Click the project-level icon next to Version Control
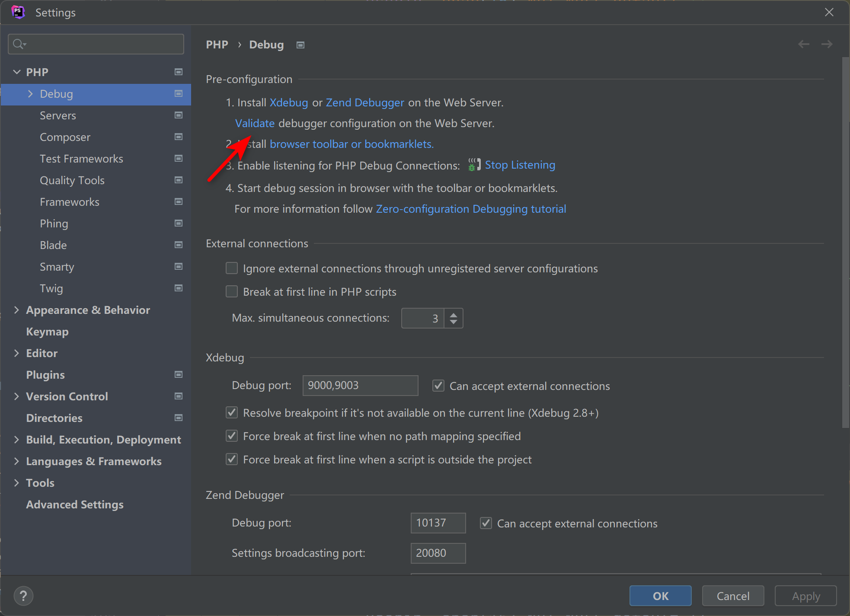The height and width of the screenshot is (616, 850). tap(178, 396)
